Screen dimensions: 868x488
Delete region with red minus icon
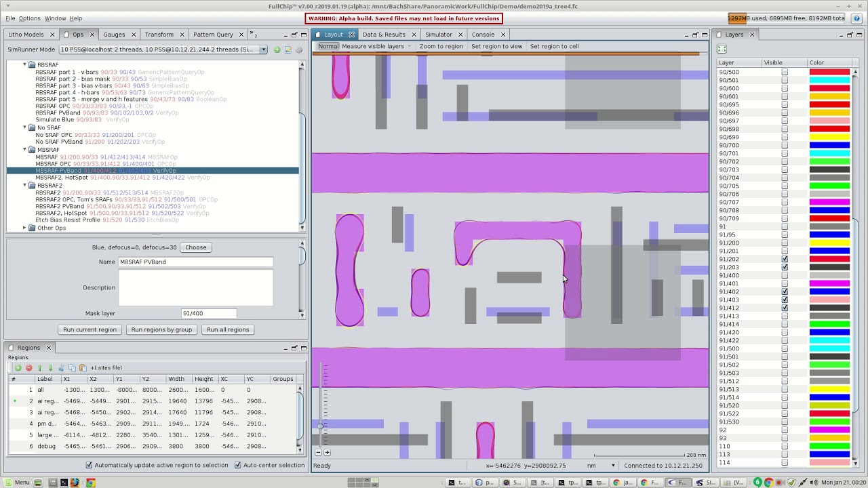pos(28,367)
